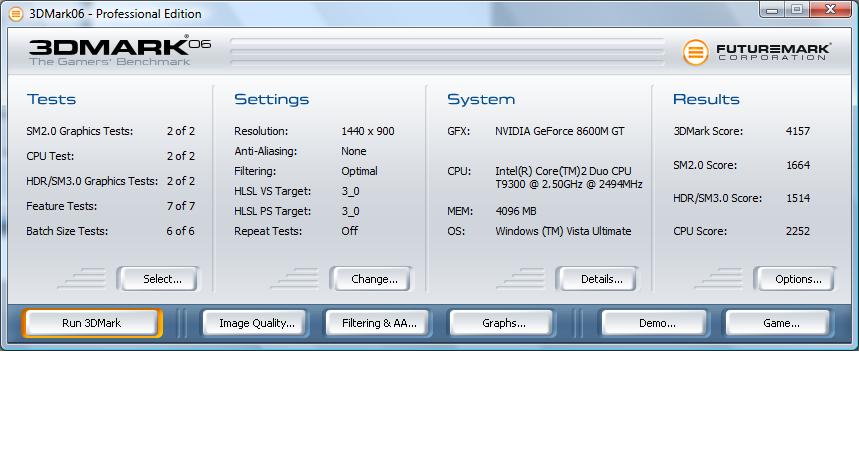Click the 3DMark Score value 4157
The image size is (859, 450).
(x=798, y=131)
